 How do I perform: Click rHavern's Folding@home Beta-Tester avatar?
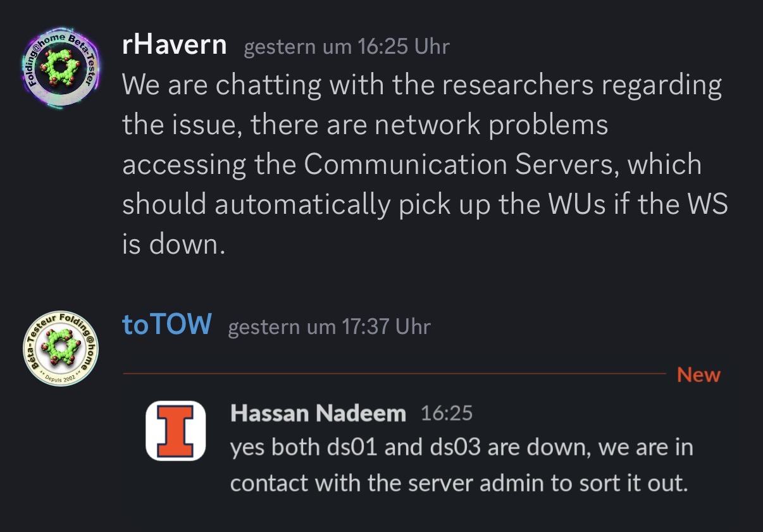pyautogui.click(x=61, y=68)
